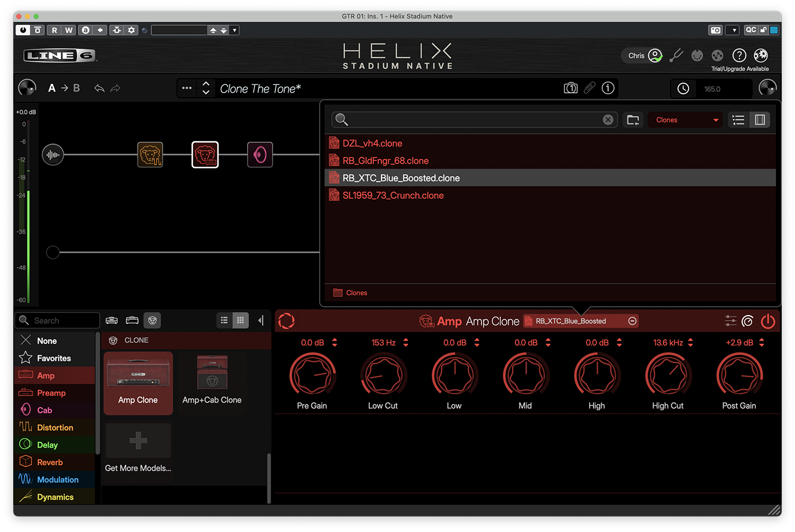Click the tempo clock icon
The width and height of the screenshot is (795, 532).
683,89
